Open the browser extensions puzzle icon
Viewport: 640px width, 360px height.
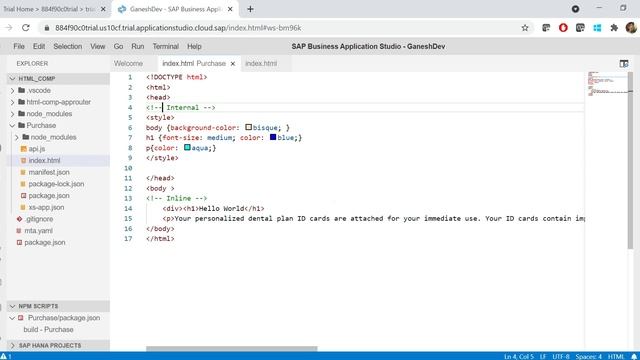pyautogui.click(x=614, y=28)
